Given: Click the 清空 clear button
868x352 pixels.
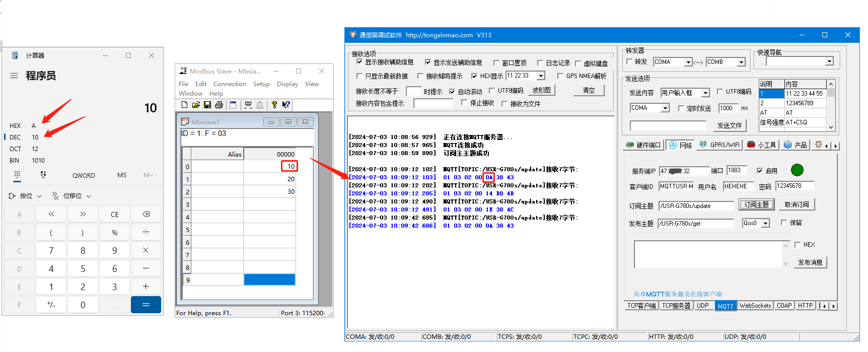Looking at the screenshot, I should (x=589, y=91).
